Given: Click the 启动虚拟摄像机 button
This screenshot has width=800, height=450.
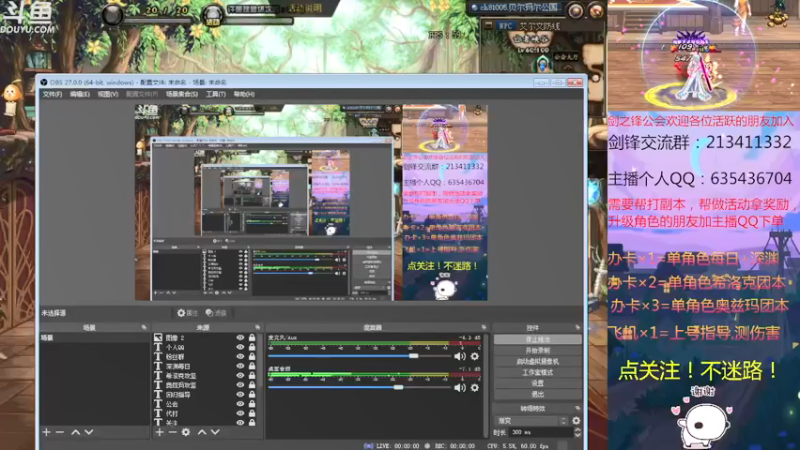Looking at the screenshot, I should 537,361.
